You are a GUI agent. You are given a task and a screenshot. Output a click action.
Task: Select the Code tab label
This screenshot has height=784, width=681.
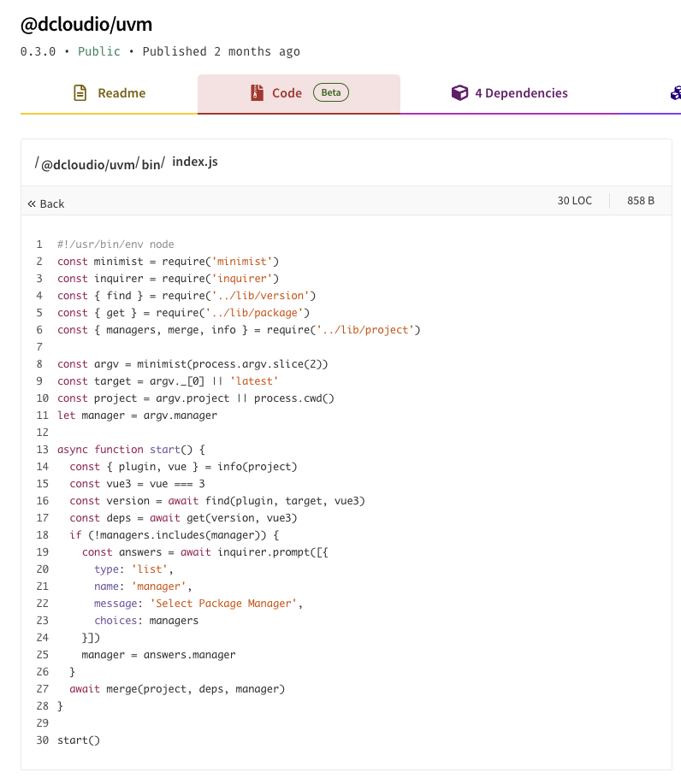pyautogui.click(x=287, y=93)
